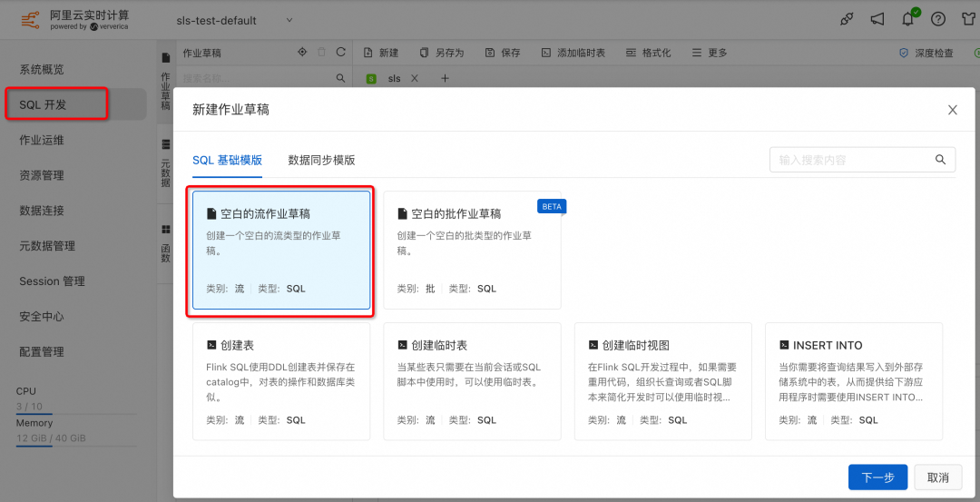
Task: Open 安全中心 in the sidebar
Action: pos(41,316)
